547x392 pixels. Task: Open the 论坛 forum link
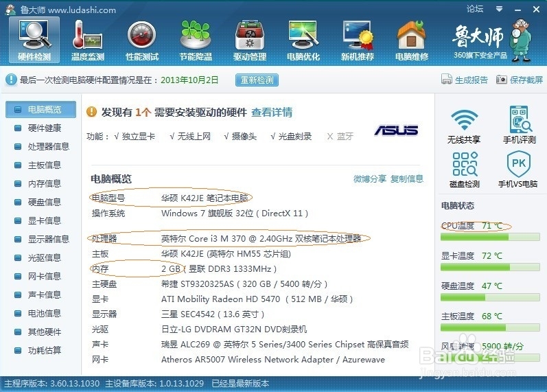(x=475, y=9)
